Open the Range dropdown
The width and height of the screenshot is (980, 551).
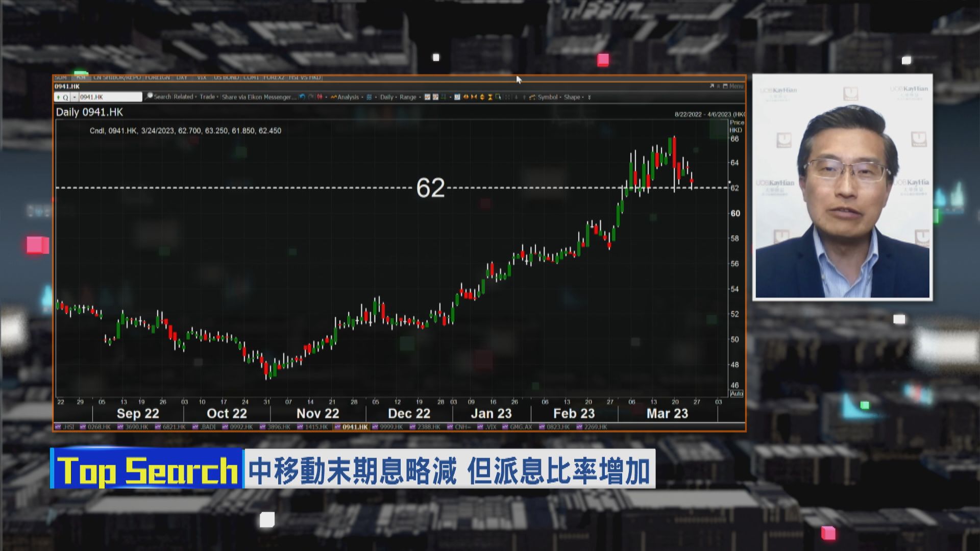pyautogui.click(x=407, y=97)
